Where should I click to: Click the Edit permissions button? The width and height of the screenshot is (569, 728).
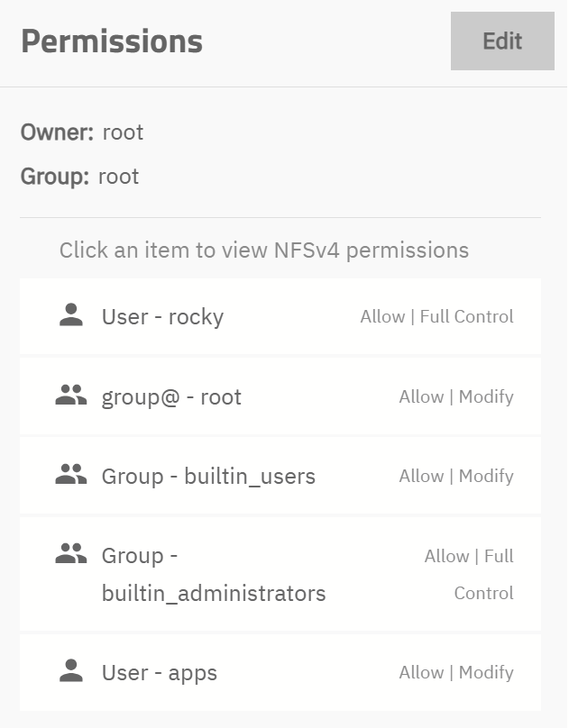click(502, 41)
